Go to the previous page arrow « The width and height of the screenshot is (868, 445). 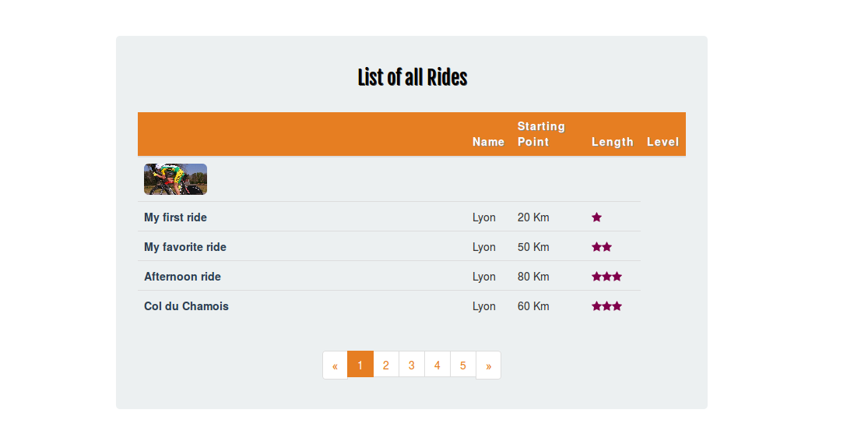(x=335, y=366)
